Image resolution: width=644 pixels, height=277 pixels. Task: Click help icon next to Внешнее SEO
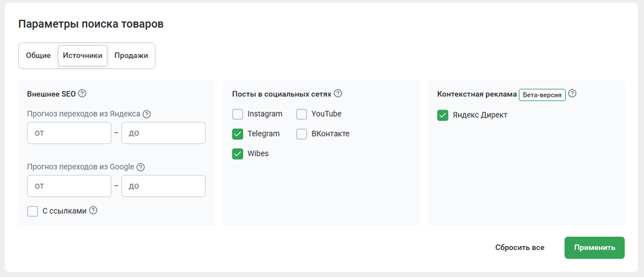click(82, 94)
